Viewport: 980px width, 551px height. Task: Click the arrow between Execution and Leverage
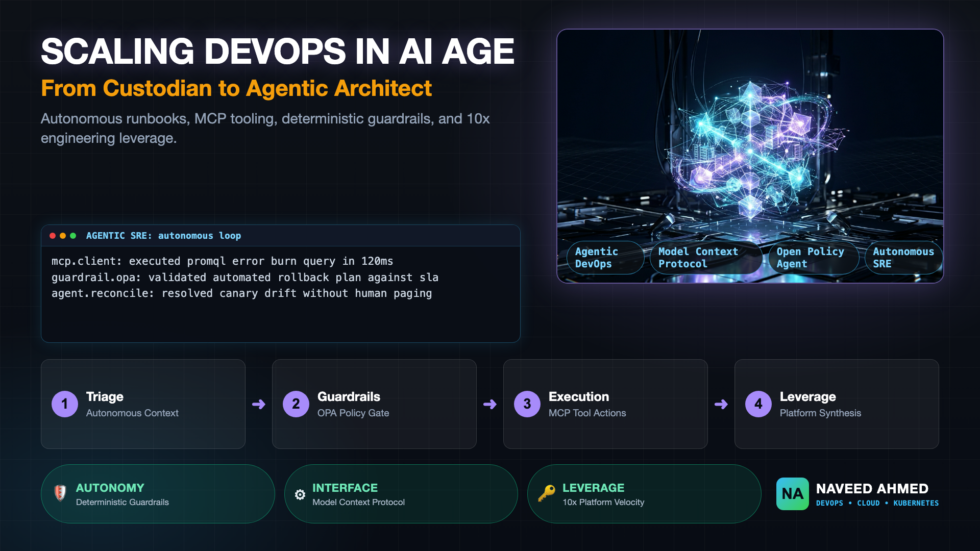tap(721, 405)
